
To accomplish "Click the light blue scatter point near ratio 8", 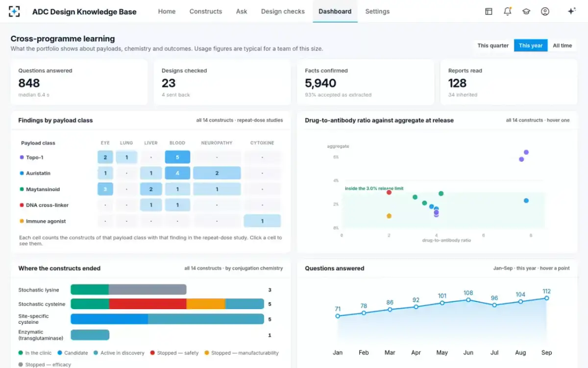I will coord(526,201).
